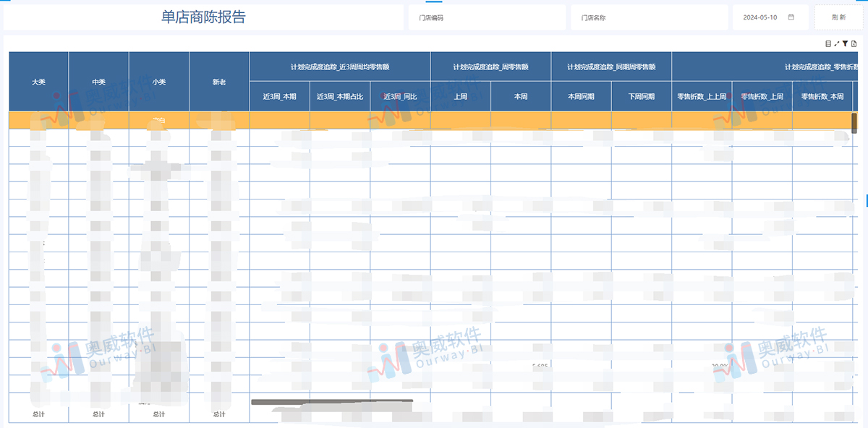Open the table list-view icon
The height and width of the screenshot is (428, 868).
[x=828, y=44]
